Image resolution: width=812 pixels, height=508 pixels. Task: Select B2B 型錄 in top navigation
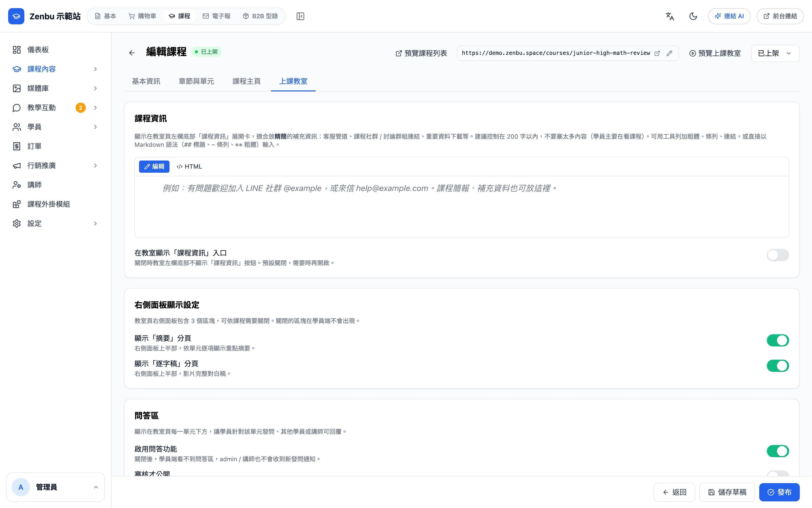coord(260,16)
